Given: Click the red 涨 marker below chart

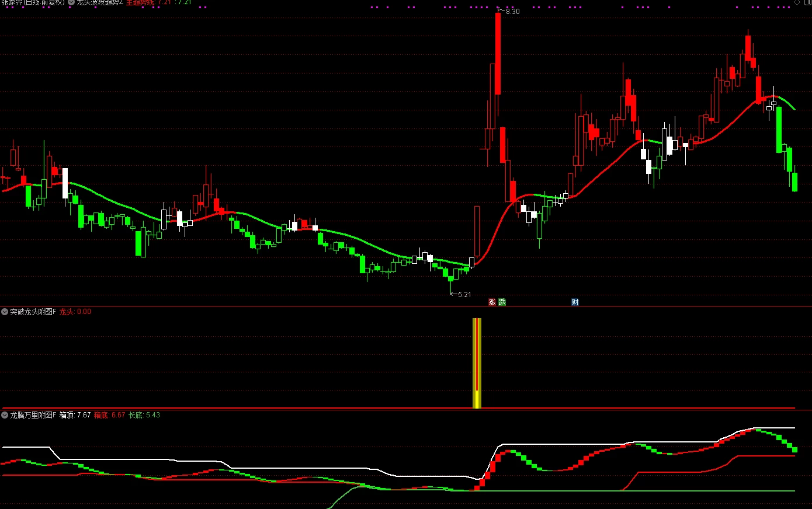Looking at the screenshot, I should click(492, 302).
